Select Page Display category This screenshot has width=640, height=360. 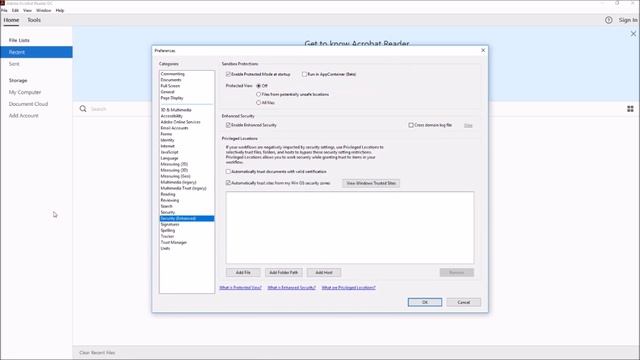[172, 98]
